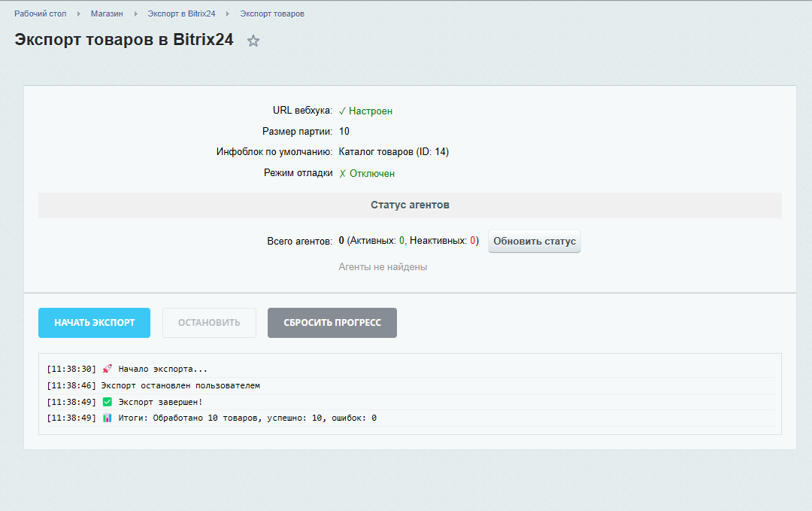Click the Остановить button
Viewport: 812px width, 511px height.
(x=209, y=323)
